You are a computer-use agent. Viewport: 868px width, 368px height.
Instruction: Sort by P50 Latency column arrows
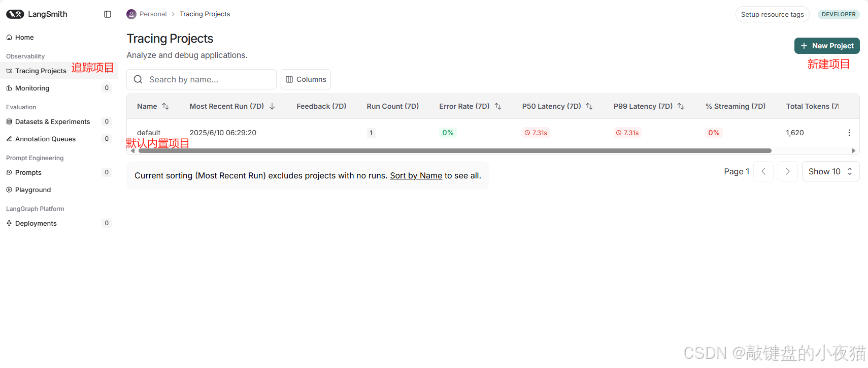pos(589,106)
